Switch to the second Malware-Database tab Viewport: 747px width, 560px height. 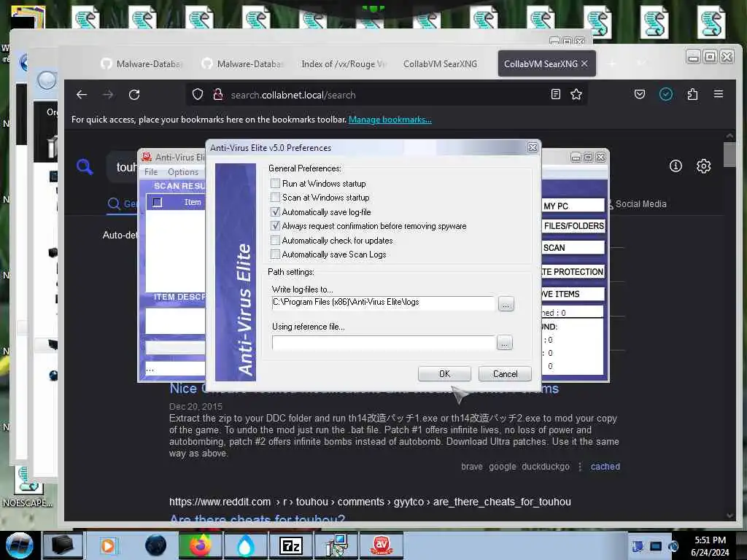[x=242, y=64]
